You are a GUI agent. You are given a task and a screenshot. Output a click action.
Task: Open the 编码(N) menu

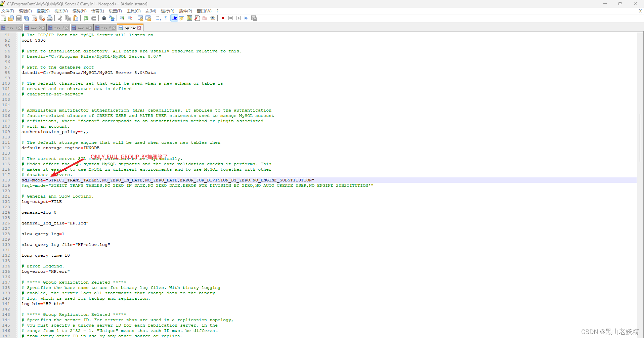coord(80,11)
